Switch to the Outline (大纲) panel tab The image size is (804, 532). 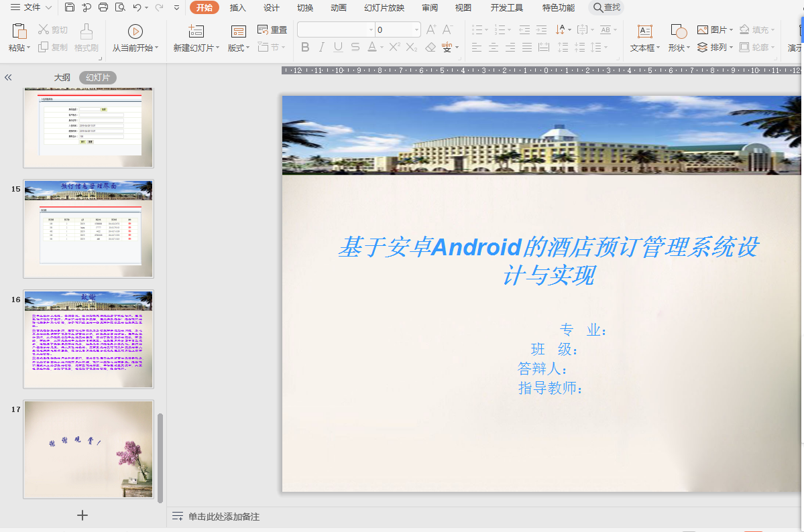62,78
